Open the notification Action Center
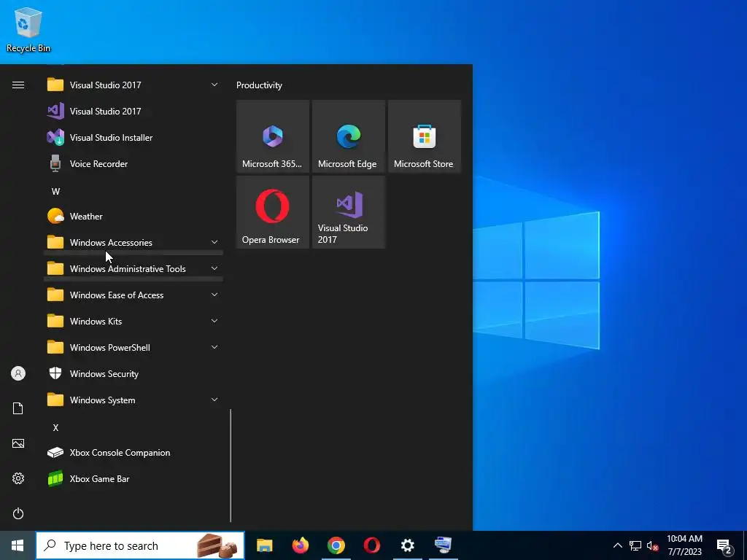The height and width of the screenshot is (560, 747). click(x=724, y=546)
